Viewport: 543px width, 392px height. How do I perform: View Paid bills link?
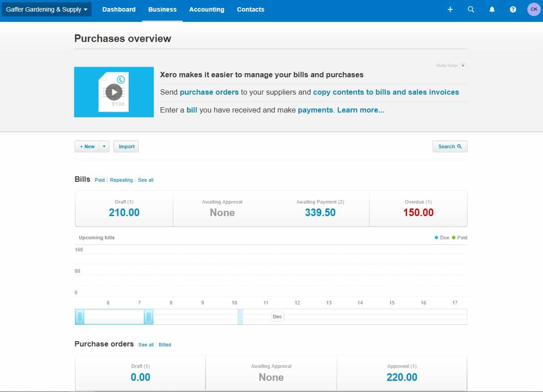100,180
